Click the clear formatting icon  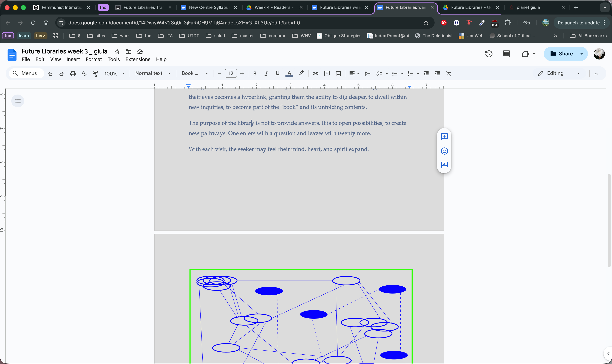(448, 74)
